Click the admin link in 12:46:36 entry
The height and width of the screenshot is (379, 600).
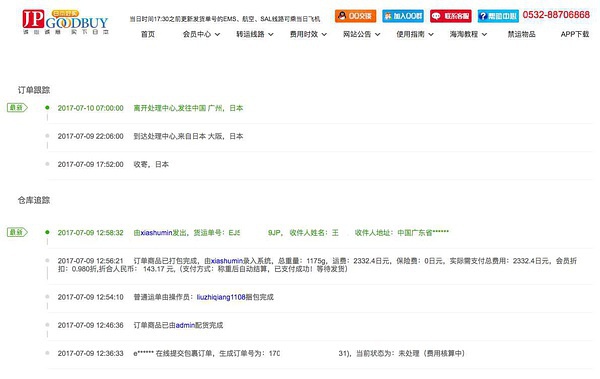coord(185,325)
